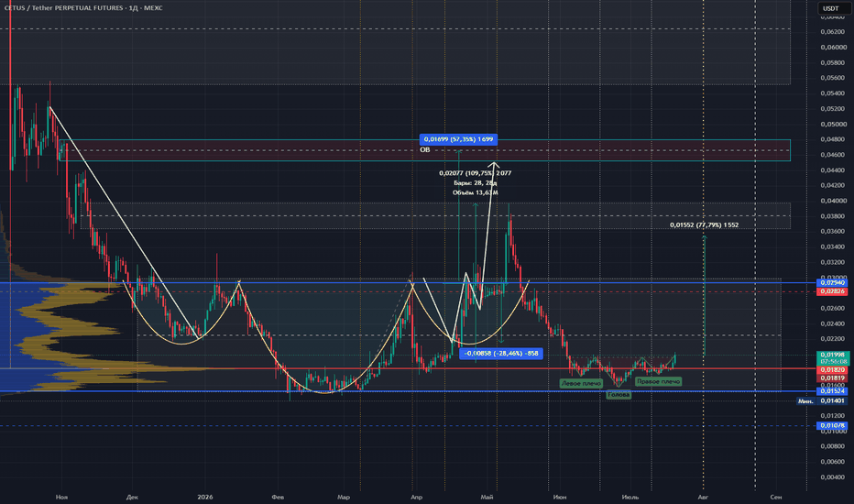
Task: Click the 0,03400 tick on price scale
Action: (833, 247)
